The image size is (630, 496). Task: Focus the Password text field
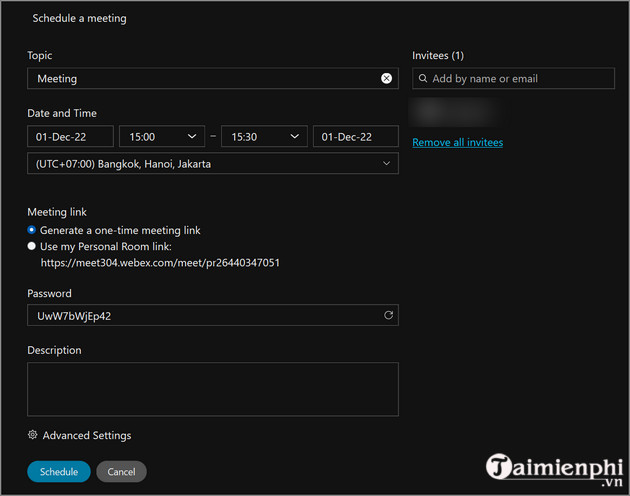pos(200,316)
